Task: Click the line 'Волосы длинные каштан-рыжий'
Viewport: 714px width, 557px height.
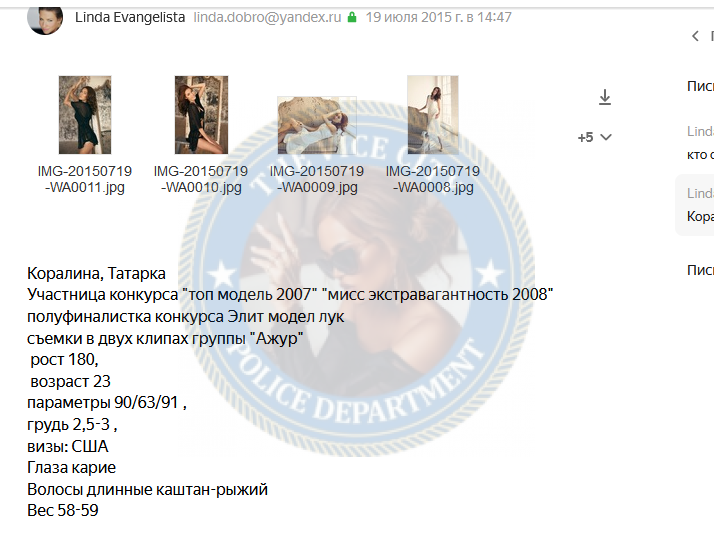Action: point(148,489)
